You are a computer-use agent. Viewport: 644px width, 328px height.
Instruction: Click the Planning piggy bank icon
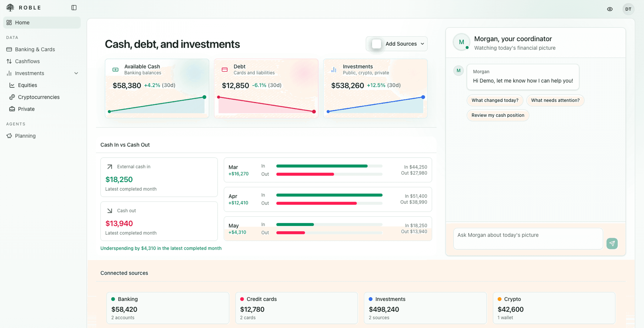[9, 136]
